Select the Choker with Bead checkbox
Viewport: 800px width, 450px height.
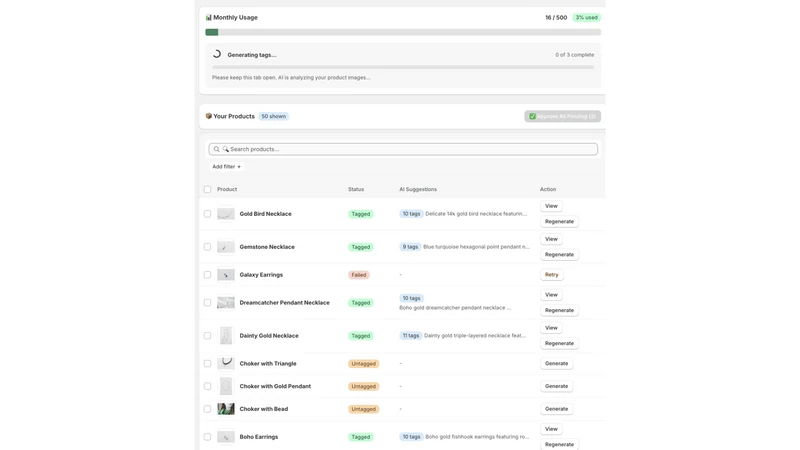207,409
